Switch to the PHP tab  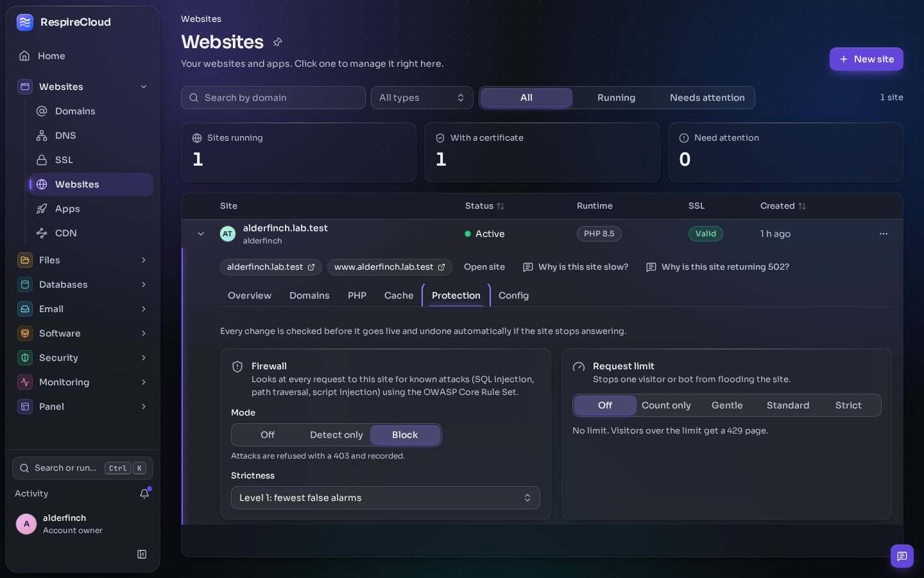(x=357, y=295)
